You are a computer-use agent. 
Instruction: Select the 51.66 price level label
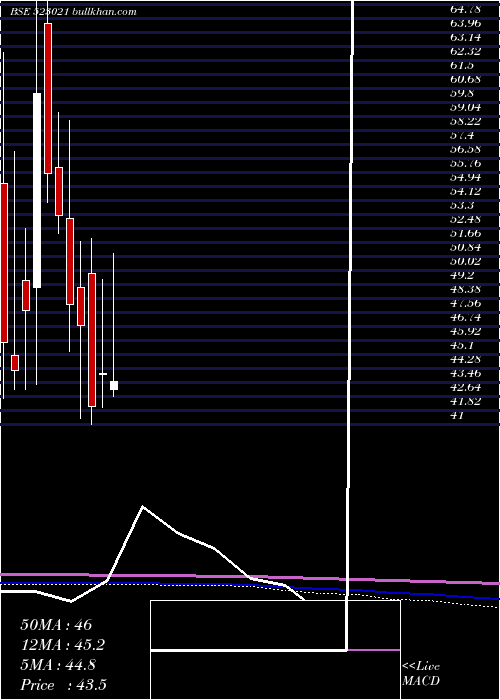(x=466, y=233)
